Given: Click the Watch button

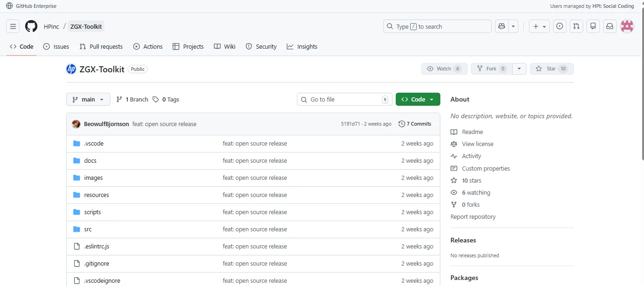Looking at the screenshot, I should [x=444, y=69].
